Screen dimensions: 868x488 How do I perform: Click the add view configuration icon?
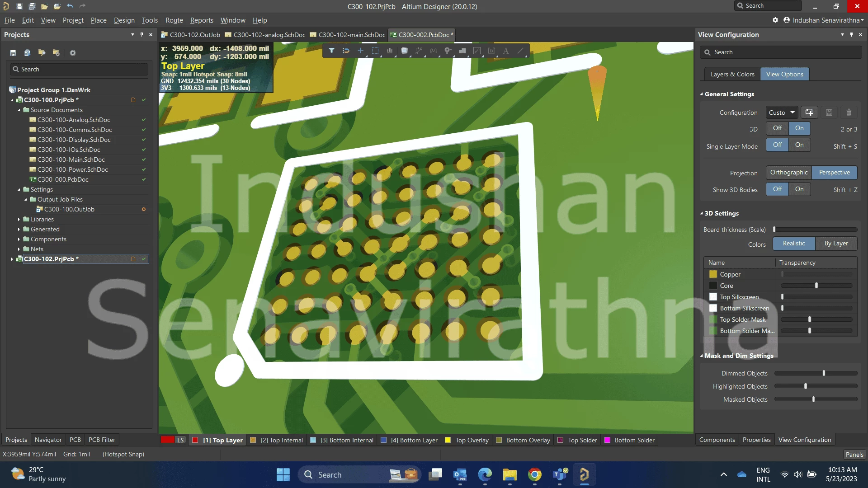pos(809,113)
